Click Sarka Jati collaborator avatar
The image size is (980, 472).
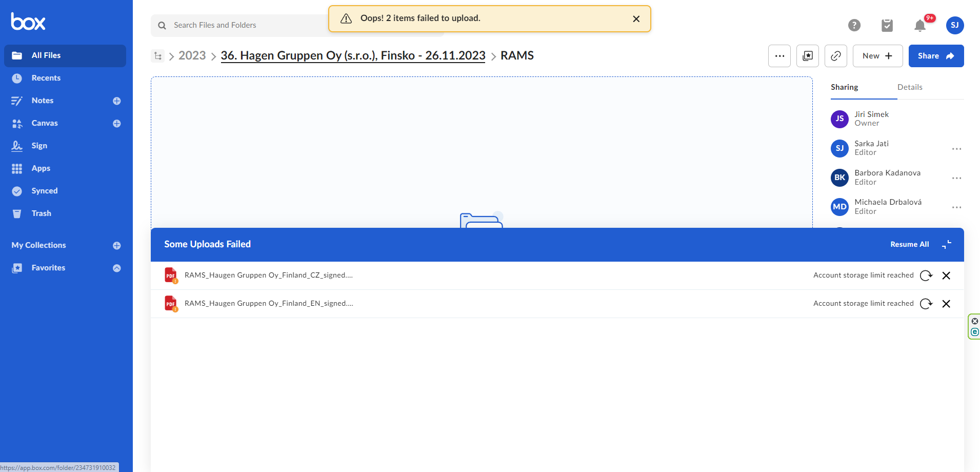839,148
